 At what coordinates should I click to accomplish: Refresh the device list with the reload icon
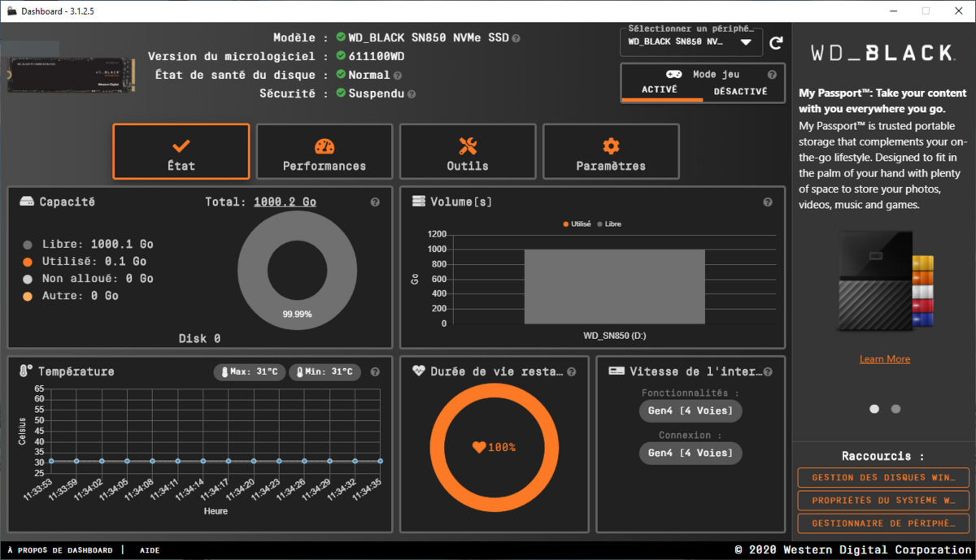click(776, 42)
